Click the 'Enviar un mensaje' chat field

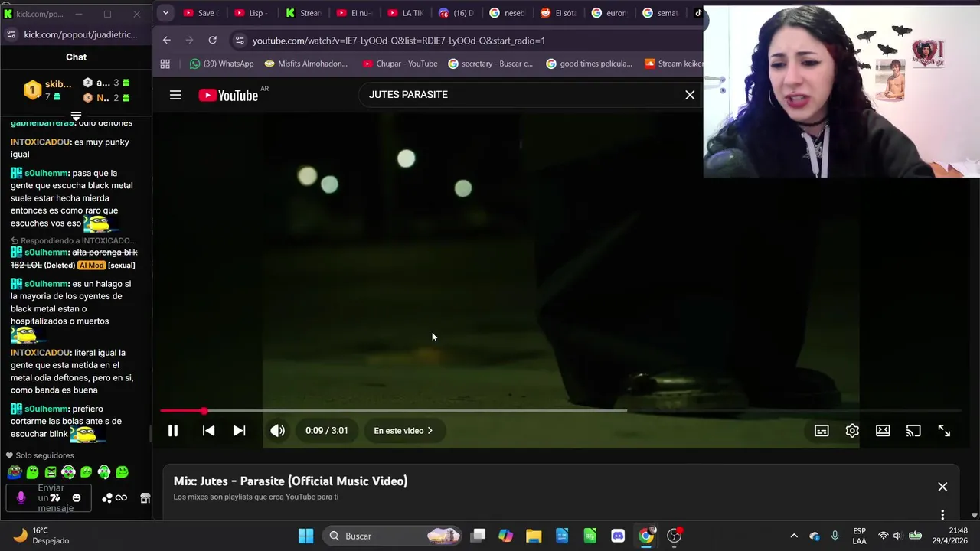pos(48,498)
